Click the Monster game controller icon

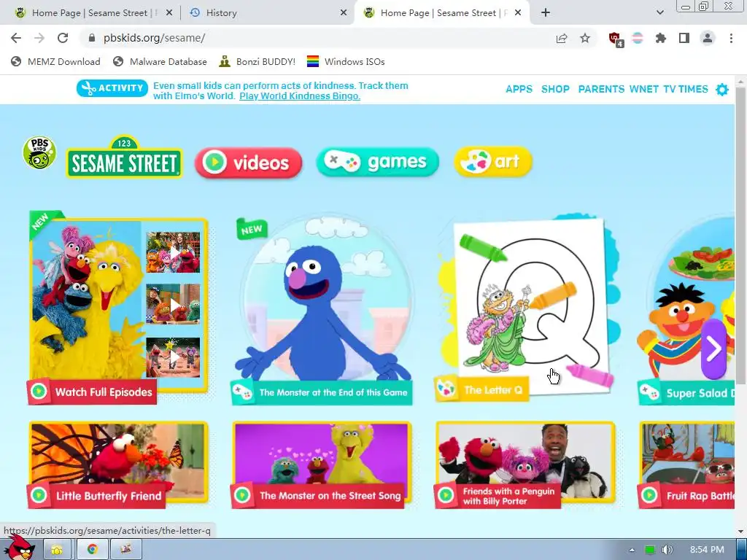pos(242,392)
